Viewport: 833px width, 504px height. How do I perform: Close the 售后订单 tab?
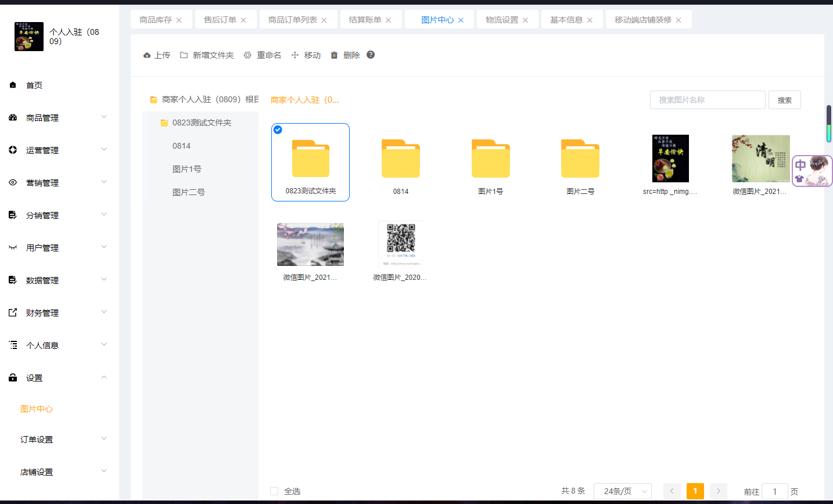click(243, 20)
